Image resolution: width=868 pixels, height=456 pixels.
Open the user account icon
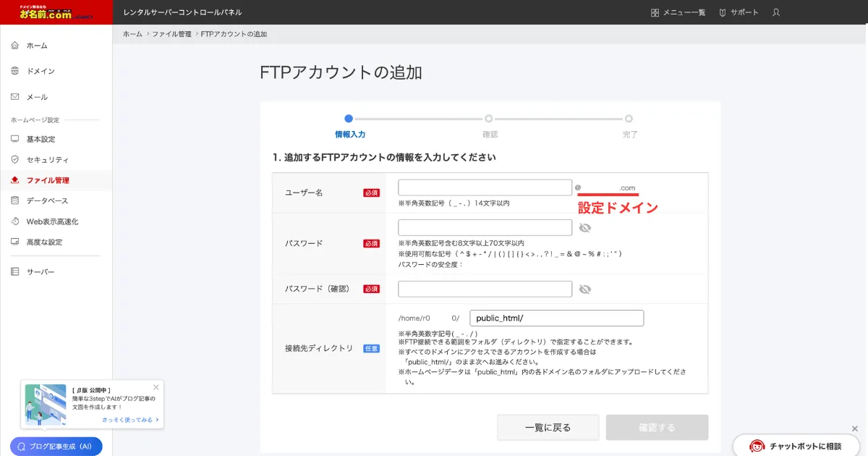(x=776, y=12)
